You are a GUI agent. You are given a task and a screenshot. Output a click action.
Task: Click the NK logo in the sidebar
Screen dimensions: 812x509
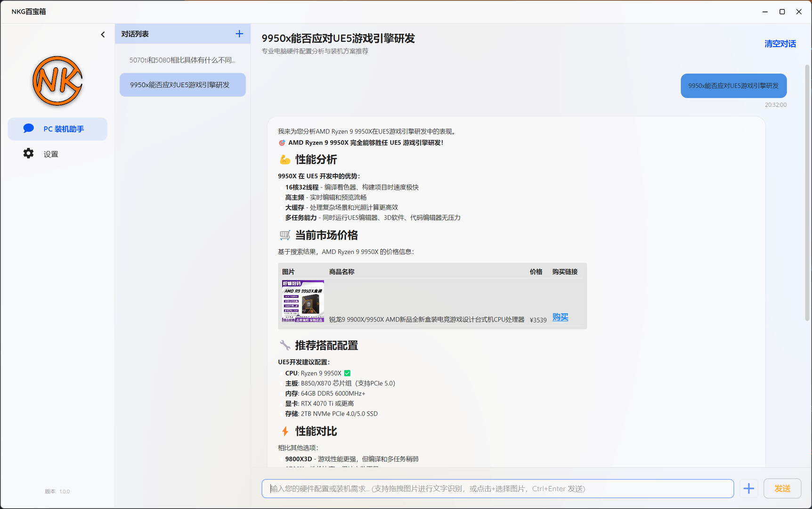[57, 81]
